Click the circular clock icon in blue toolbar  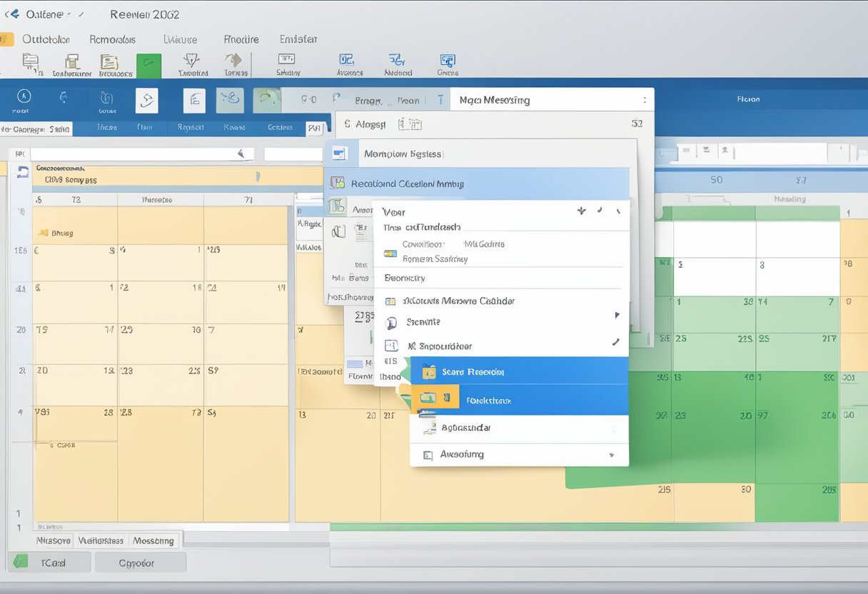(x=24, y=98)
